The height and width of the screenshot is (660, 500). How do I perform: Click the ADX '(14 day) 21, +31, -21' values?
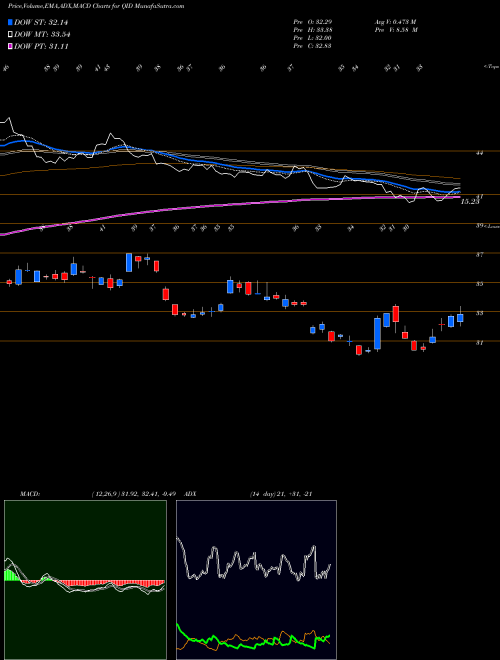click(281, 494)
